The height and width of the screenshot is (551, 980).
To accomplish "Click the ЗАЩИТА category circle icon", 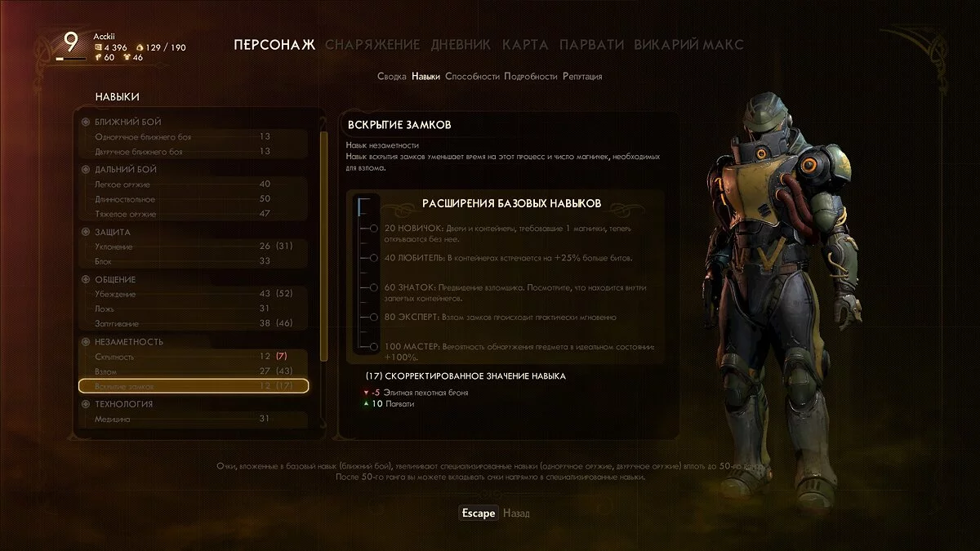I will 86,232.
